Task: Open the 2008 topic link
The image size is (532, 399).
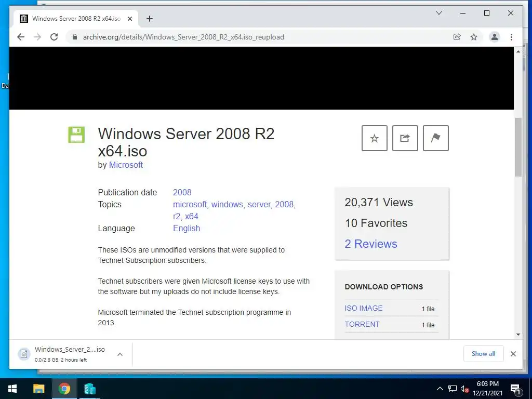Action: 284,204
